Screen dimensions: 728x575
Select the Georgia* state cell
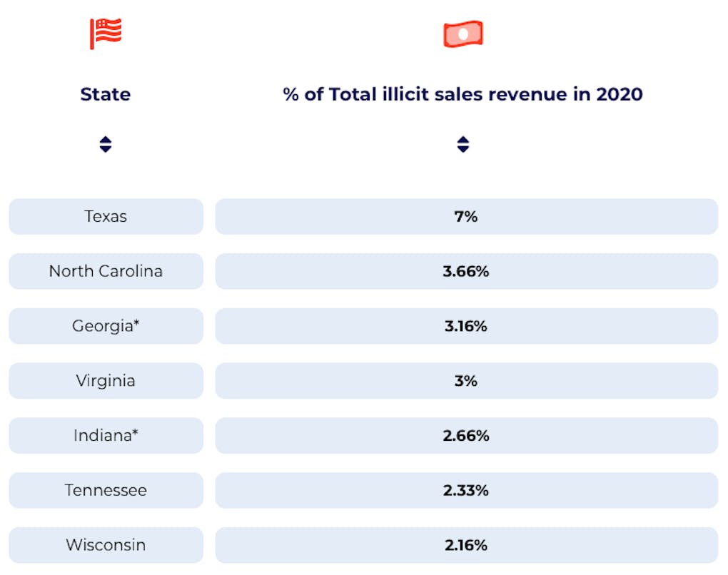(106, 326)
